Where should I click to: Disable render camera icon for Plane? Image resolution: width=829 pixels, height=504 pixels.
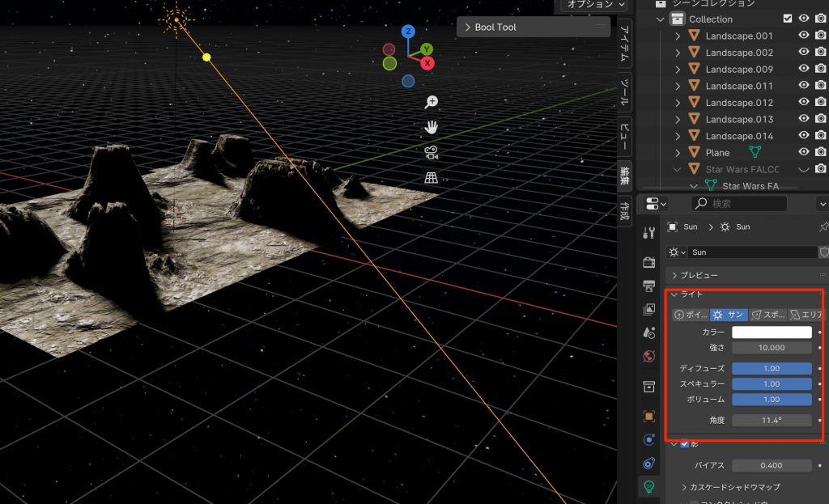point(820,153)
